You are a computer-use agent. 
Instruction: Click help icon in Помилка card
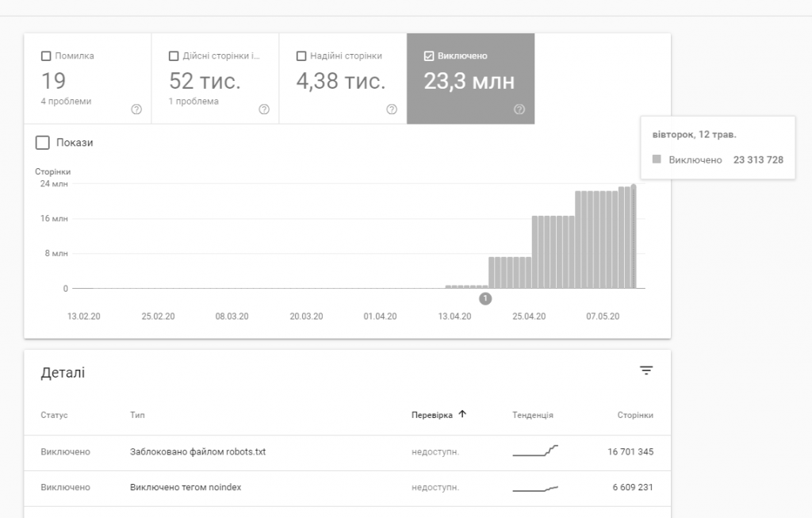pos(136,109)
